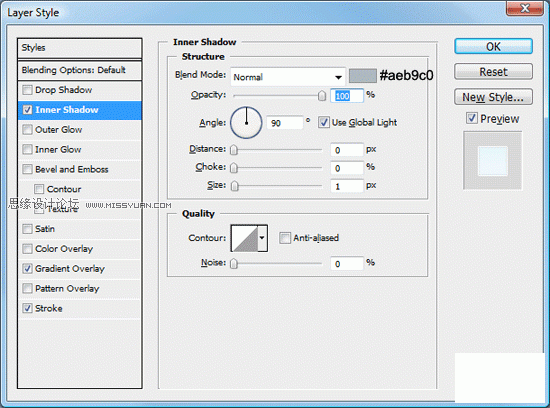Click the OK button

coord(493,47)
